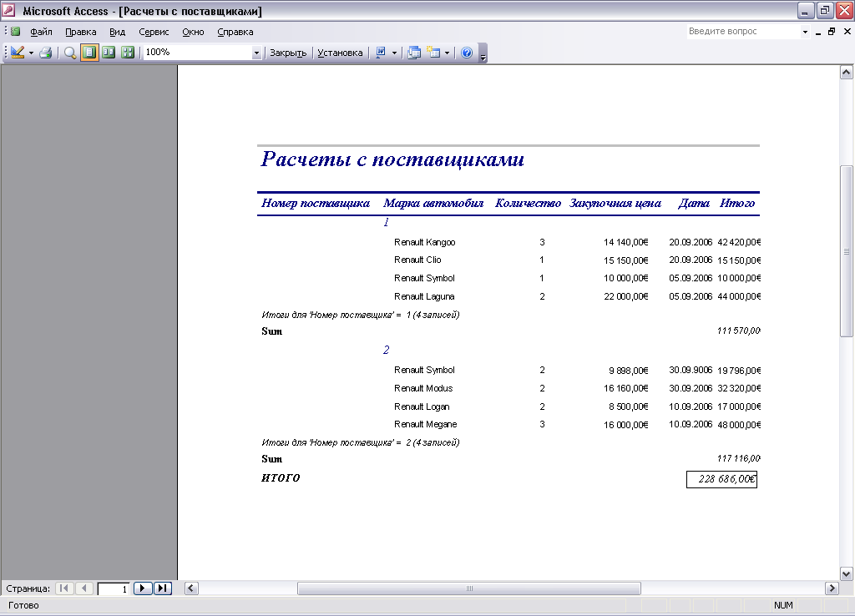Click the Закрыть button
Viewport: 855px width, 616px height.
(288, 53)
